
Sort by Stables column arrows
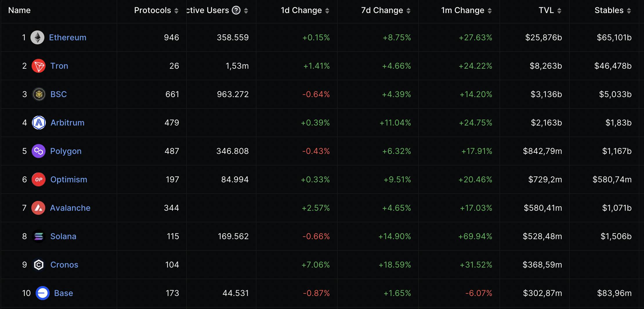tap(629, 11)
